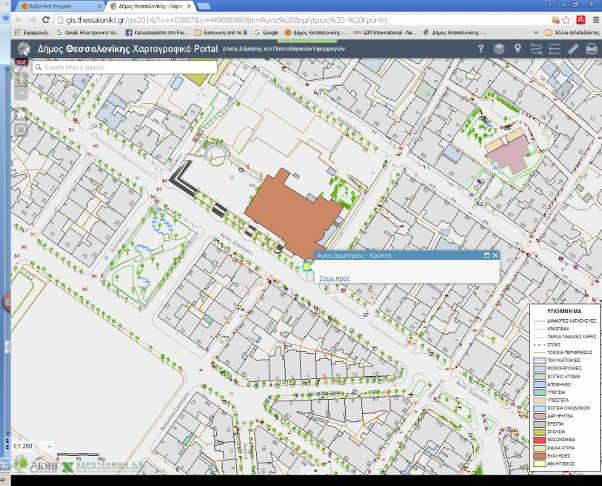The image size is (602, 486).
Task: Click the magnifier icon in map search box
Action: [38, 68]
